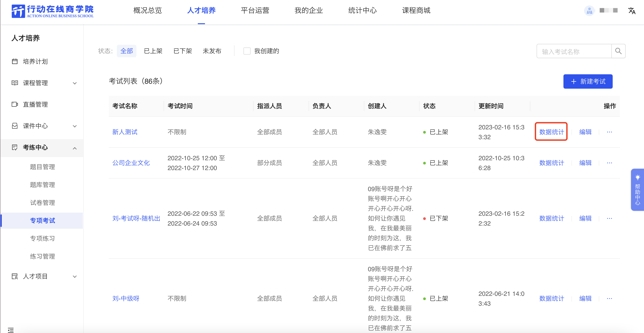Click the 状态 column header

[x=429, y=106]
